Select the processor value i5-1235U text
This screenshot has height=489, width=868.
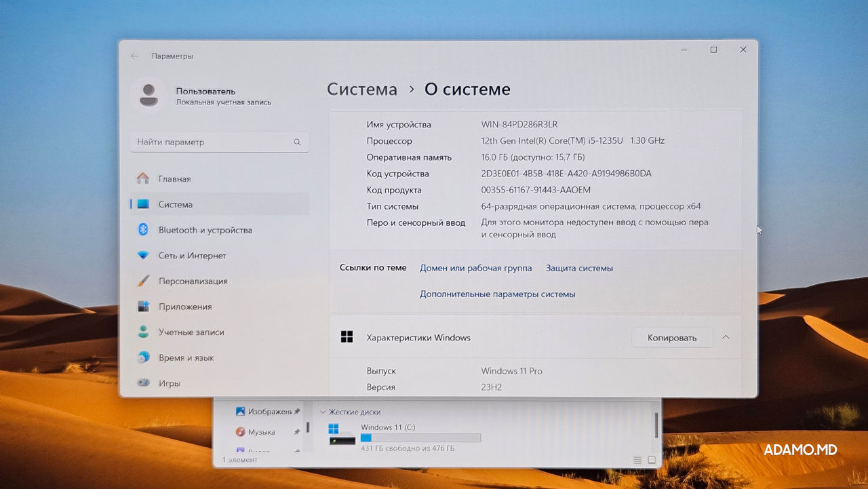573,141
